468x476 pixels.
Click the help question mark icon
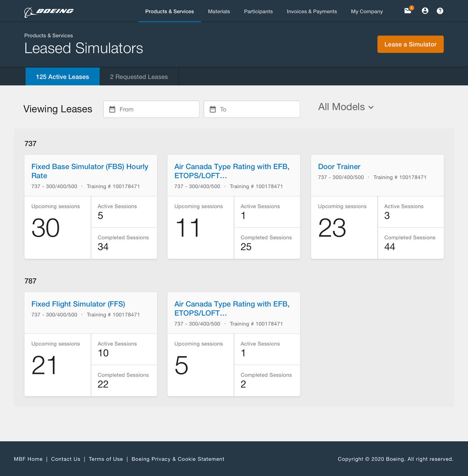[x=440, y=11]
